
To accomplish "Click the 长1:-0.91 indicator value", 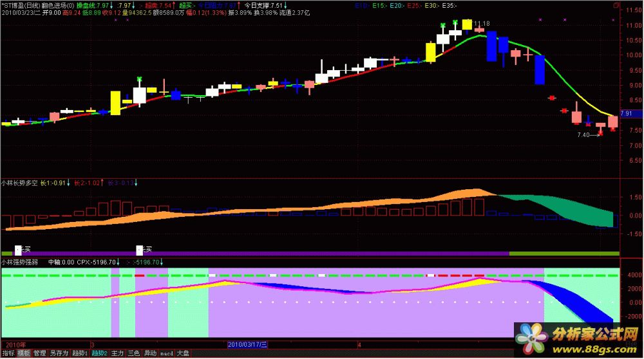I will coord(53,183).
